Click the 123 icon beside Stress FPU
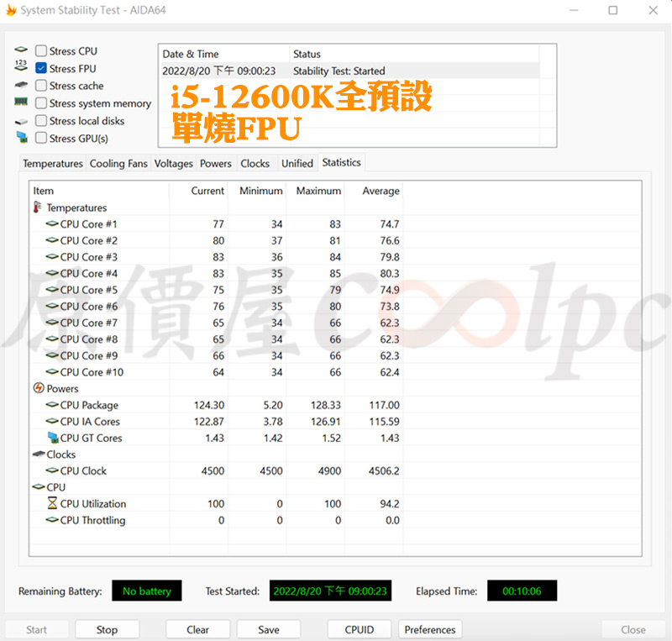 21,66
